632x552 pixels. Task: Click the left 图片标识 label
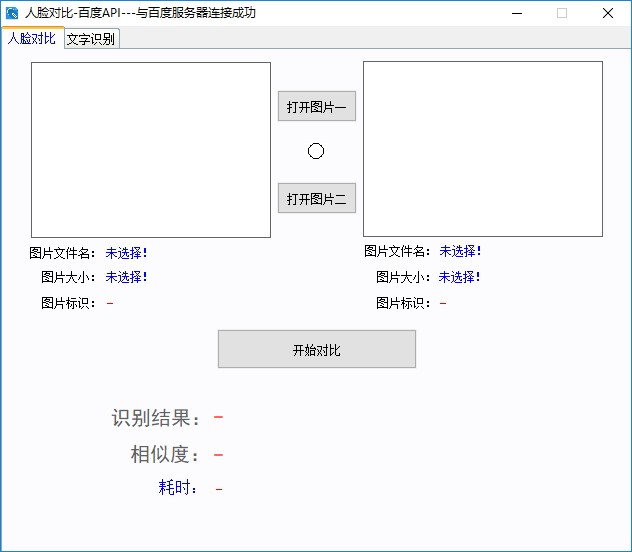coord(69,303)
